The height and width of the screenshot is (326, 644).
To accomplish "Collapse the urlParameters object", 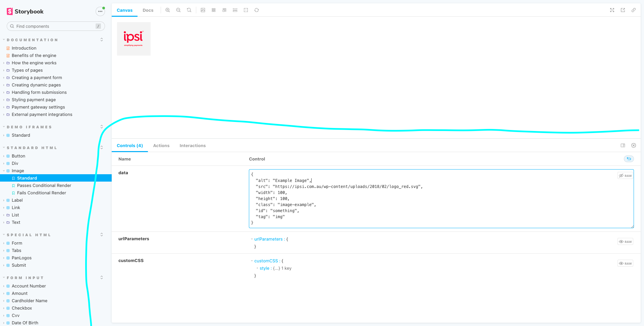I will [x=252, y=239].
